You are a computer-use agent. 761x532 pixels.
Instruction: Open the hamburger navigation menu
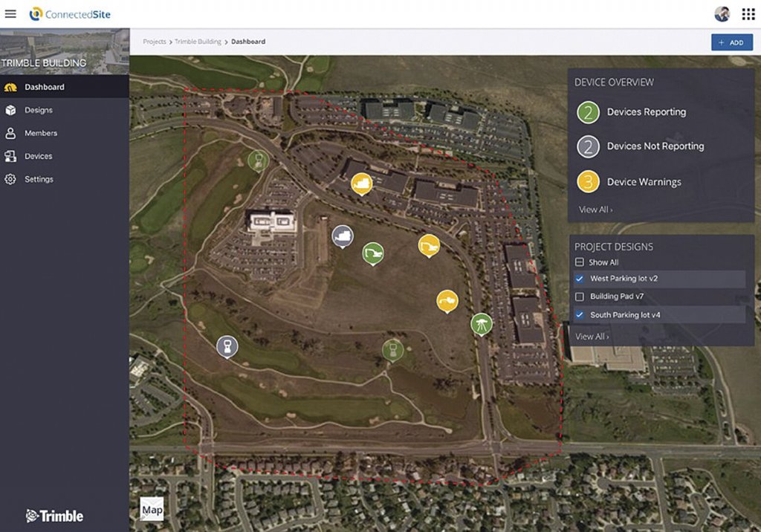coord(10,13)
